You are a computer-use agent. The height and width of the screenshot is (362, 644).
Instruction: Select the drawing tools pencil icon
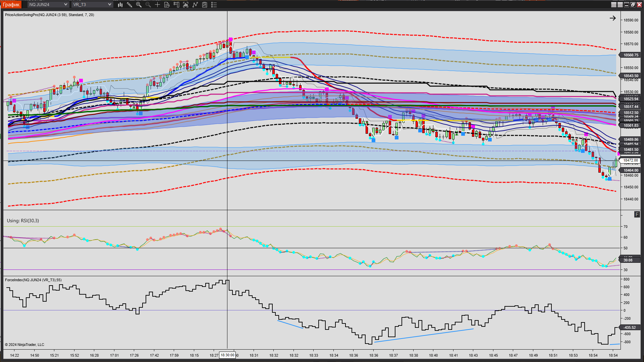pos(129,5)
